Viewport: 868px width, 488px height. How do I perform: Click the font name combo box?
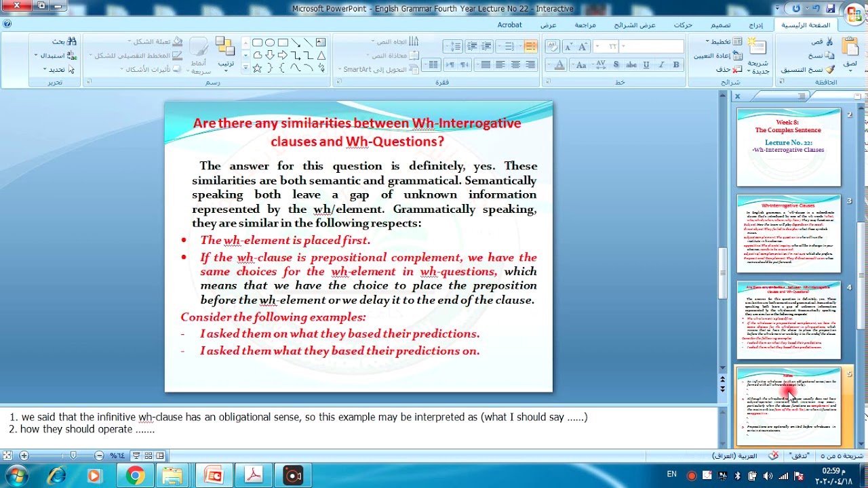pos(652,47)
